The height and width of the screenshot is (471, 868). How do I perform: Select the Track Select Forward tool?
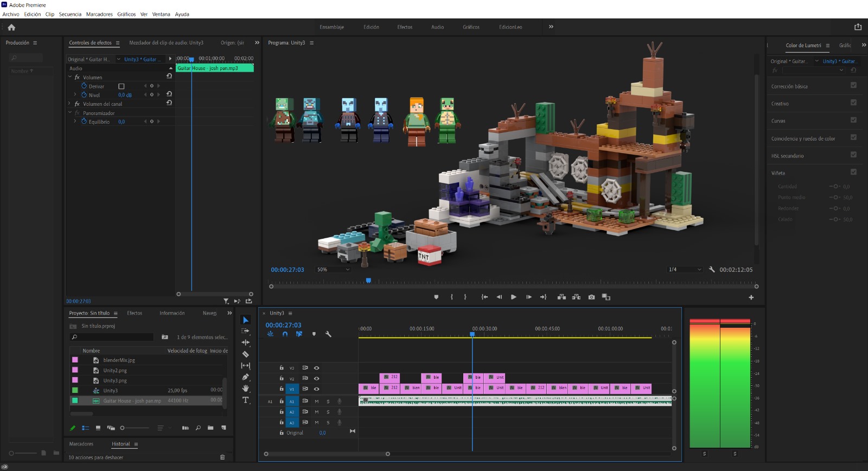[245, 330]
